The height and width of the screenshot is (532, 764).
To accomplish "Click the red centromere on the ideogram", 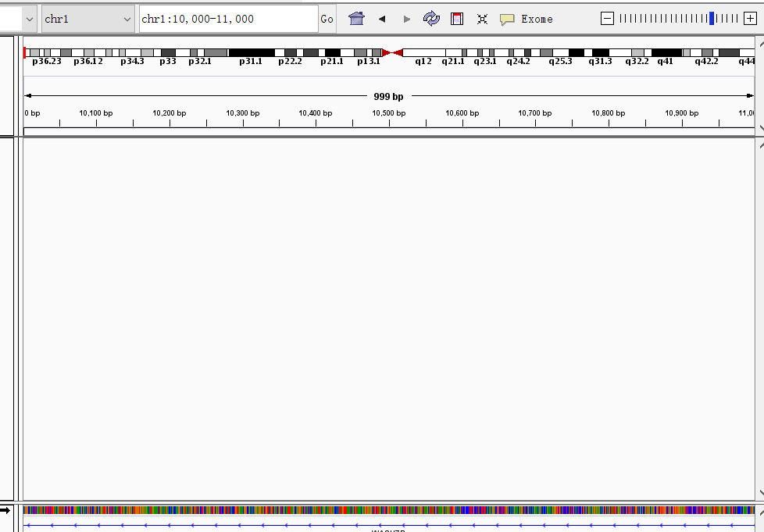I will [x=392, y=52].
